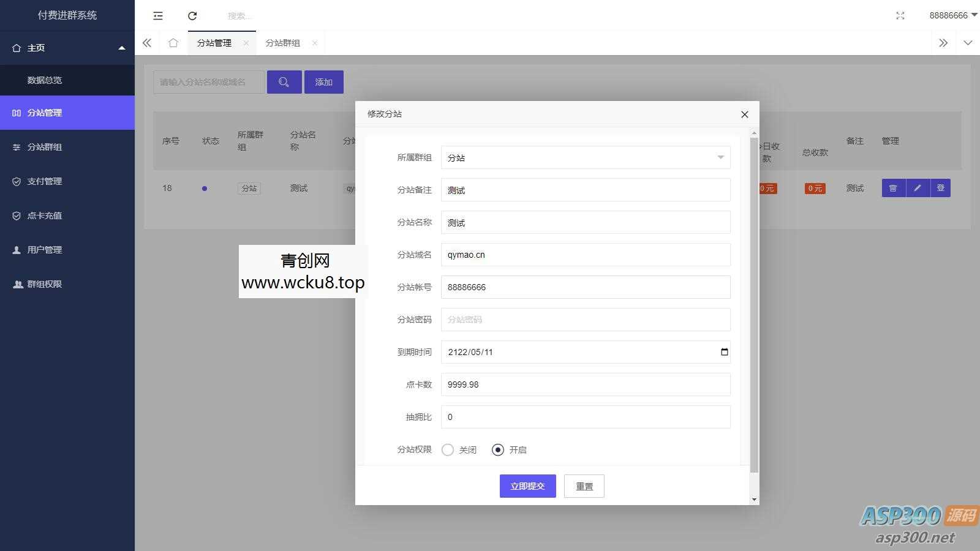Open the calendar picker in 到期时间 field
Image resolution: width=980 pixels, height=551 pixels.
click(724, 352)
